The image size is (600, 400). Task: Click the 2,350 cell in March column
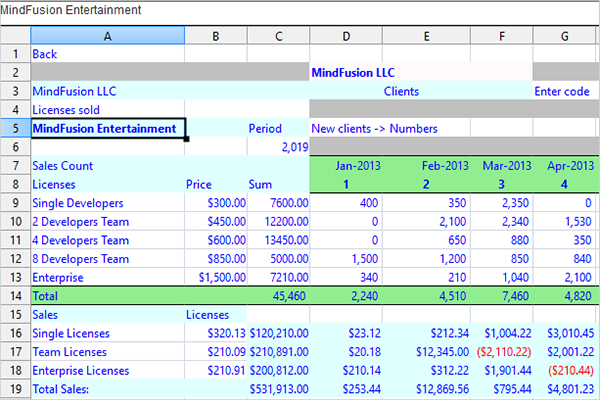502,203
